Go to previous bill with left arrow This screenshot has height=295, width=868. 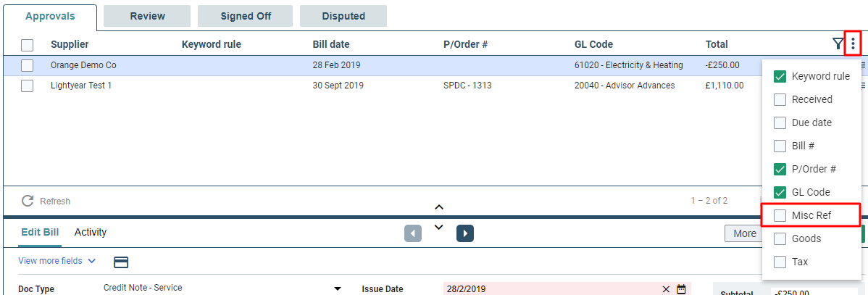413,233
